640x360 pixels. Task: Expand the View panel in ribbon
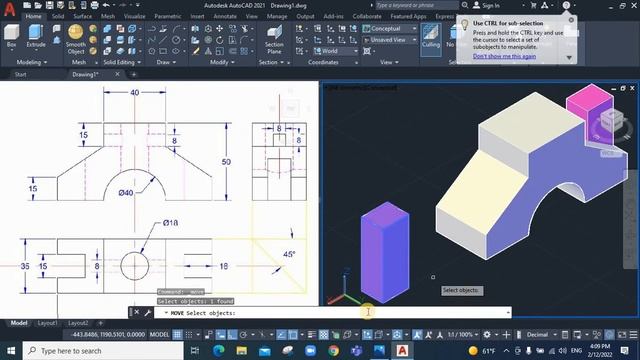[x=389, y=62]
